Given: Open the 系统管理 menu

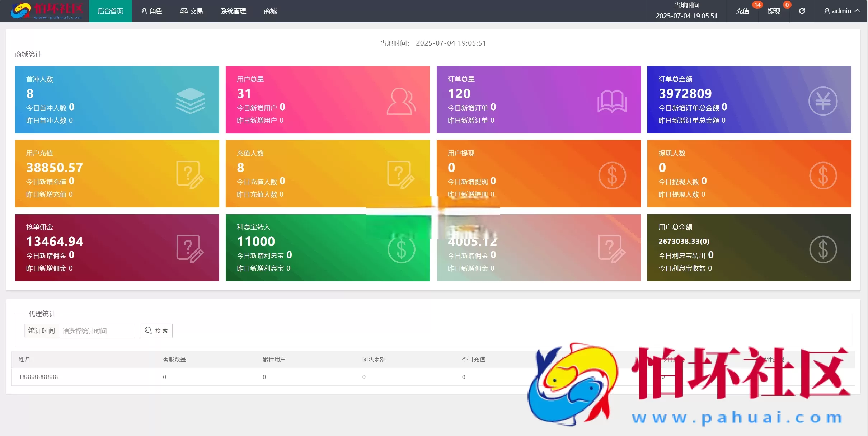Looking at the screenshot, I should (x=233, y=11).
